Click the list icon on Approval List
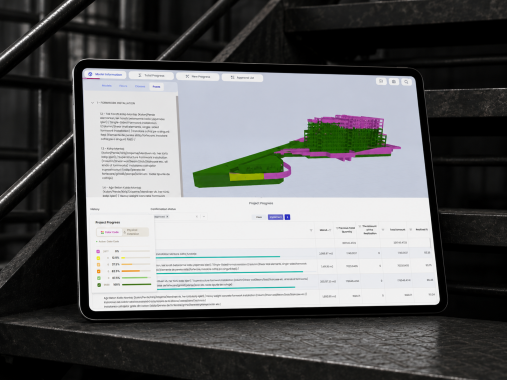 click(x=232, y=77)
